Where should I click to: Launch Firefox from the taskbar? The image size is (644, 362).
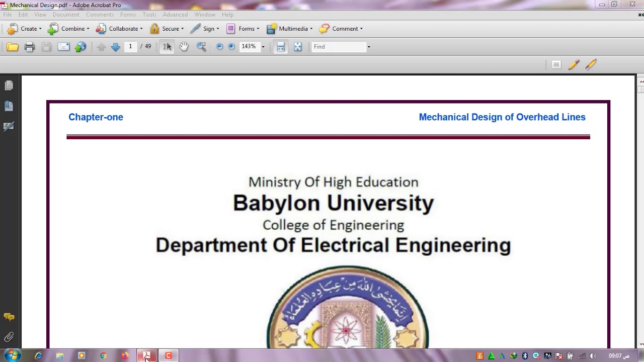(125, 355)
